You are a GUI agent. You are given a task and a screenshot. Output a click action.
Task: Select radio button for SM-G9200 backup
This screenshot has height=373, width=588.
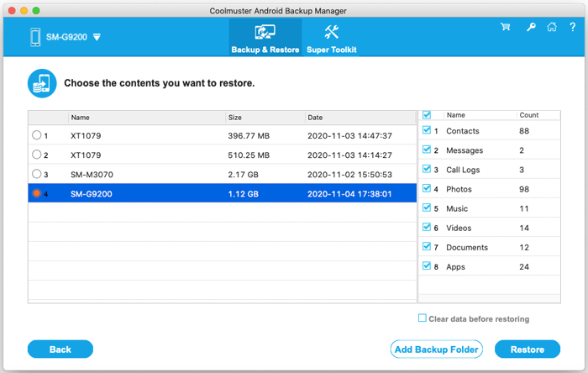tap(36, 193)
